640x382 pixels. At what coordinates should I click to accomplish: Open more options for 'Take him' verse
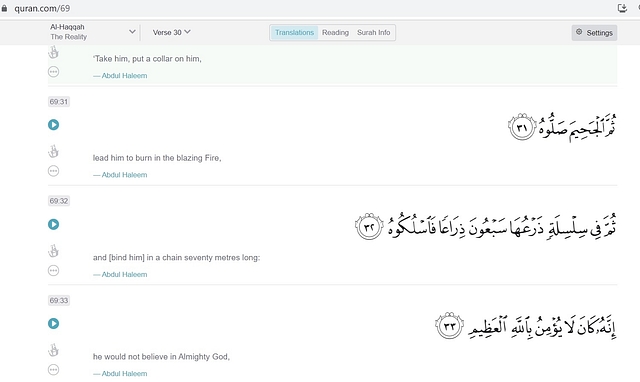[x=53, y=72]
